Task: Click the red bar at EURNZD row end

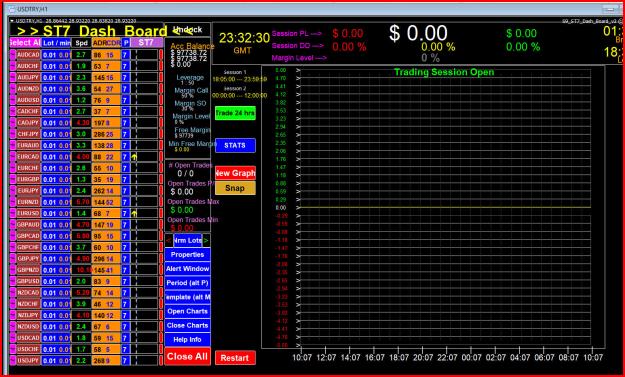Action: (x=161, y=202)
